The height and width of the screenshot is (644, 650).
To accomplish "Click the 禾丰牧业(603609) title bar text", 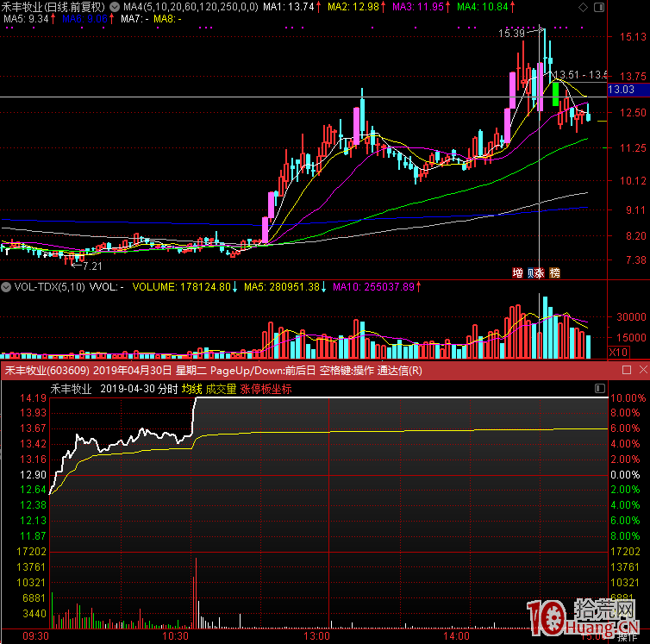I will point(47,370).
